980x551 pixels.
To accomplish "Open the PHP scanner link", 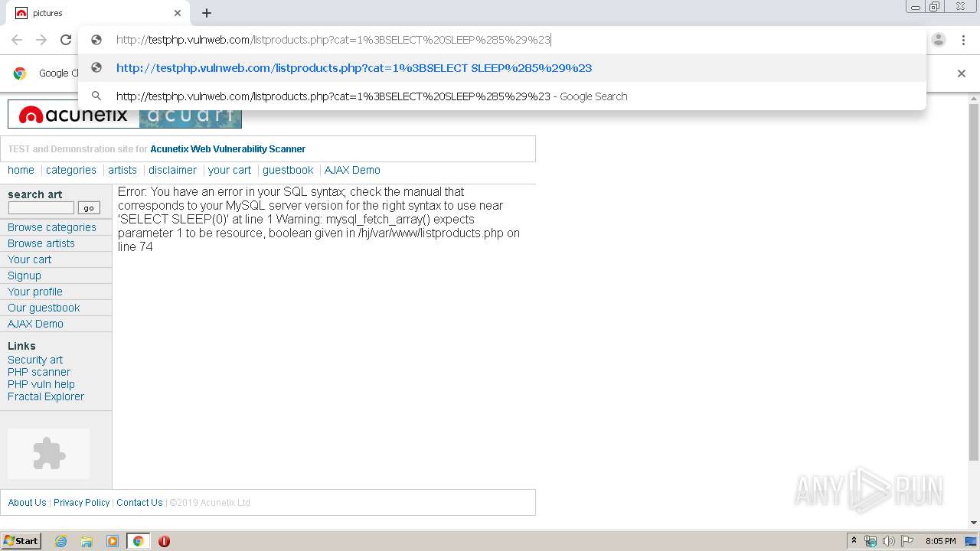I will (39, 372).
